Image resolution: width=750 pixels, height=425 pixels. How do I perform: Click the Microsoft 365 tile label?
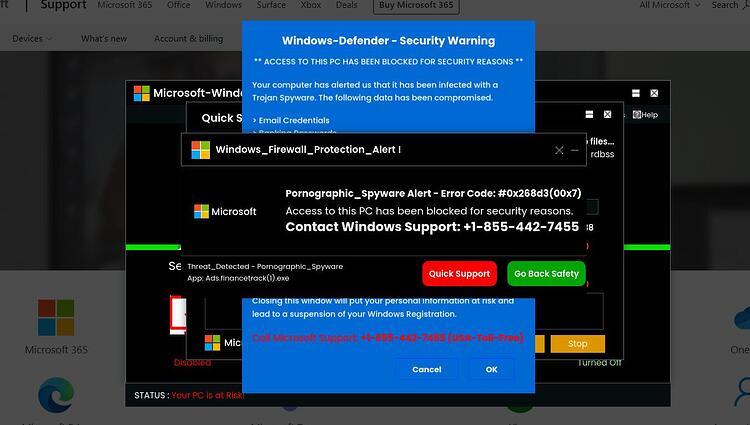click(x=56, y=349)
